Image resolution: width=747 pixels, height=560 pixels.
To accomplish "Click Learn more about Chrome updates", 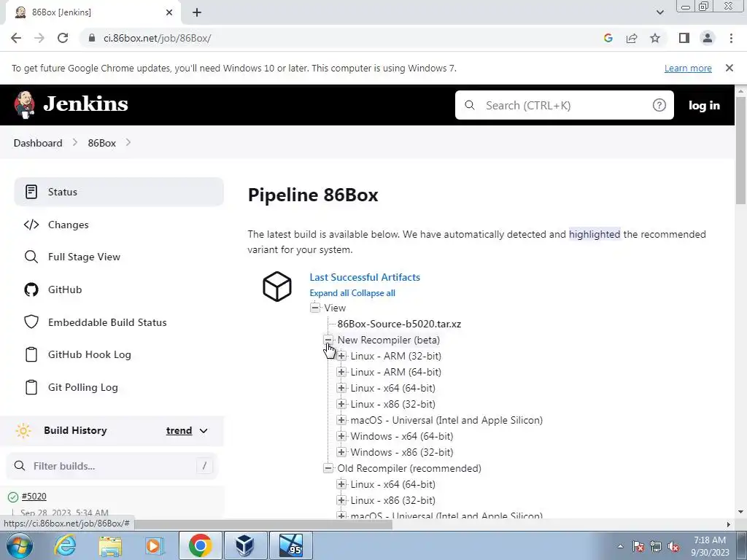I will click(688, 68).
